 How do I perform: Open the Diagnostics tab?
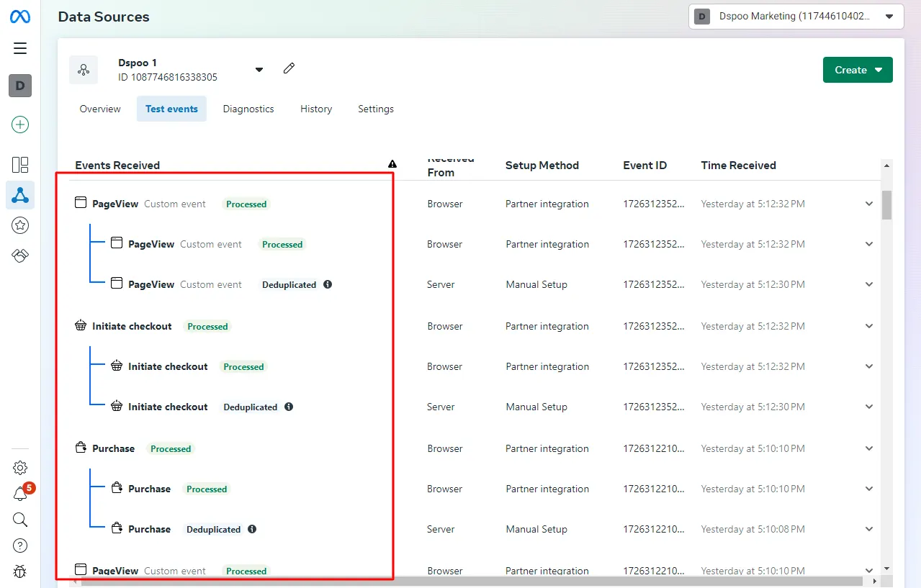coord(248,109)
